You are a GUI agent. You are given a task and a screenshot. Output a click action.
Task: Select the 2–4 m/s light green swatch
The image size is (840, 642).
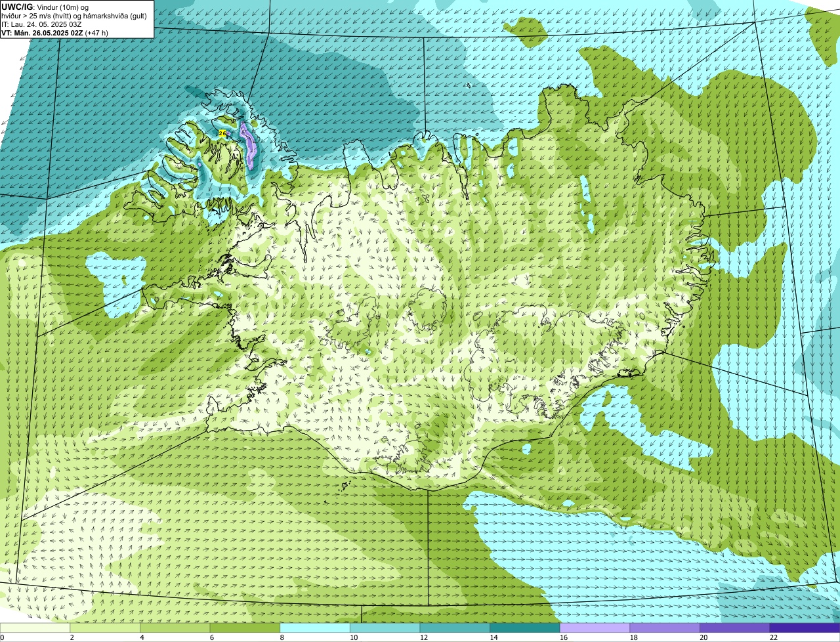click(105, 628)
